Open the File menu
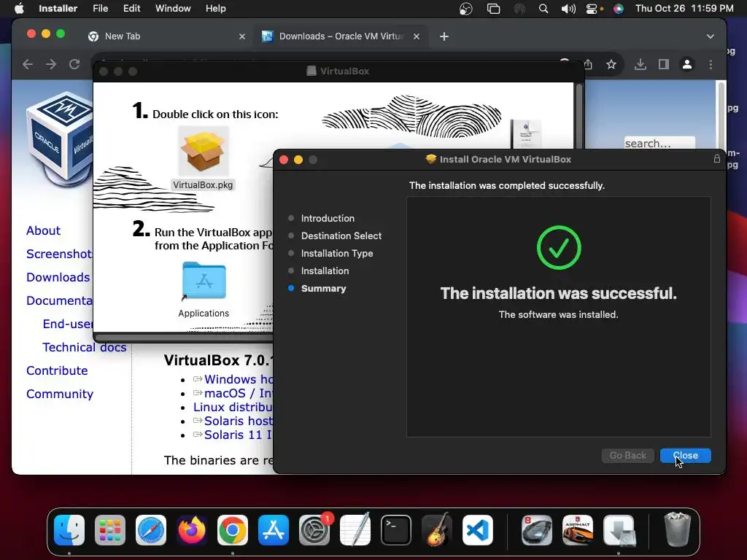 click(100, 9)
